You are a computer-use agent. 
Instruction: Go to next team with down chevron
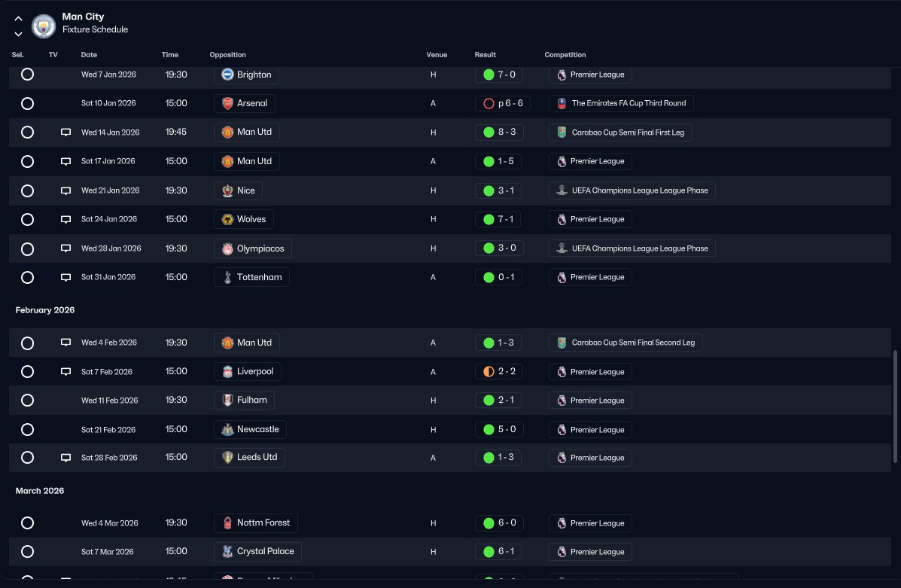click(18, 34)
